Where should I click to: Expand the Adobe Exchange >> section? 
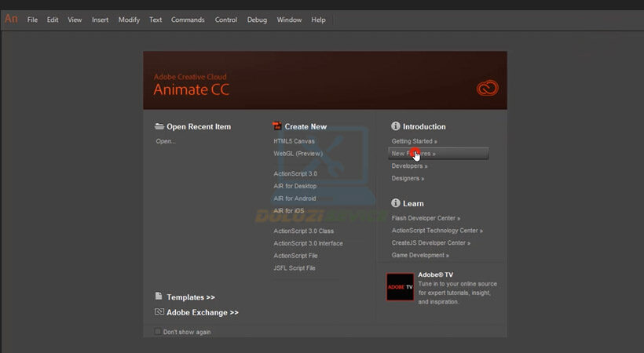pyautogui.click(x=202, y=312)
